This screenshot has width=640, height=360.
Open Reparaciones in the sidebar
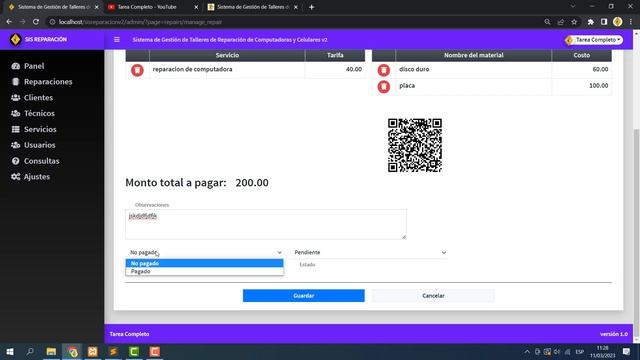coord(48,82)
